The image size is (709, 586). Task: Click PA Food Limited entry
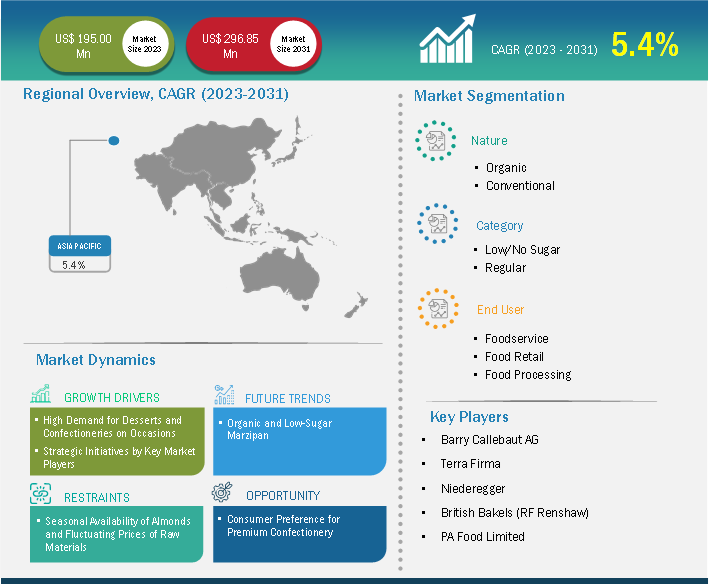[483, 537]
